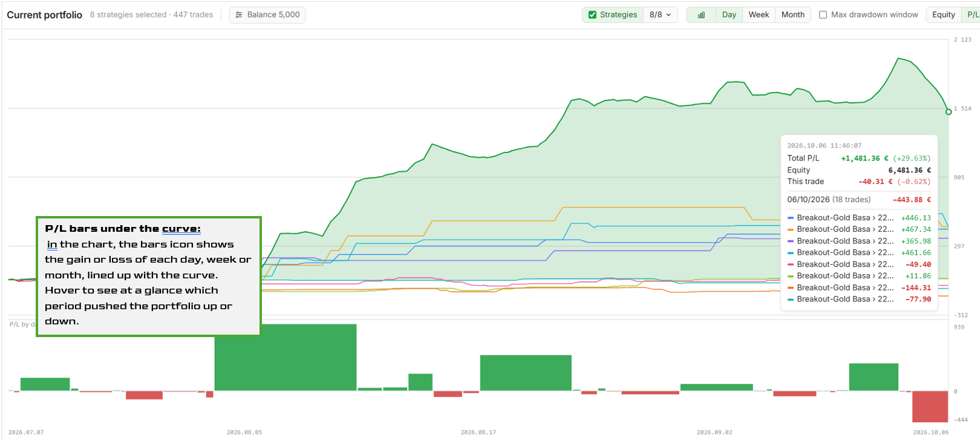Click the cyan swatch of the +461.66 strategy
Screen dimensions: 980x446
point(791,252)
